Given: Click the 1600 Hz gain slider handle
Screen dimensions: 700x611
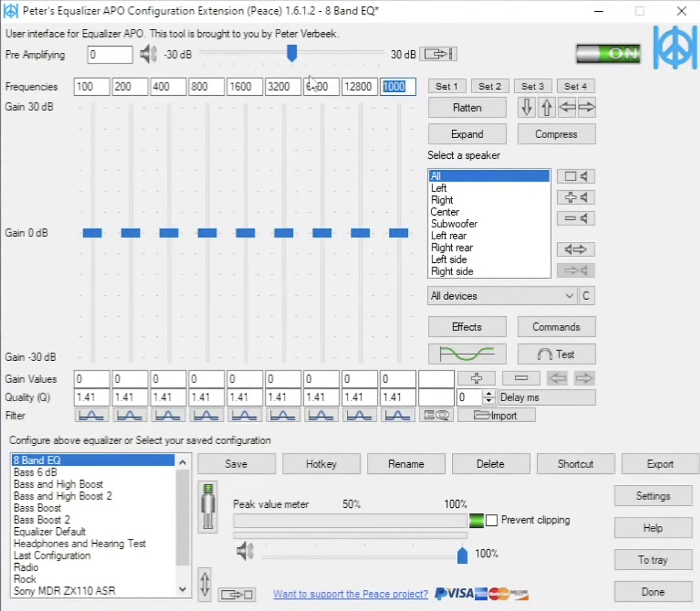Looking at the screenshot, I should tap(246, 233).
